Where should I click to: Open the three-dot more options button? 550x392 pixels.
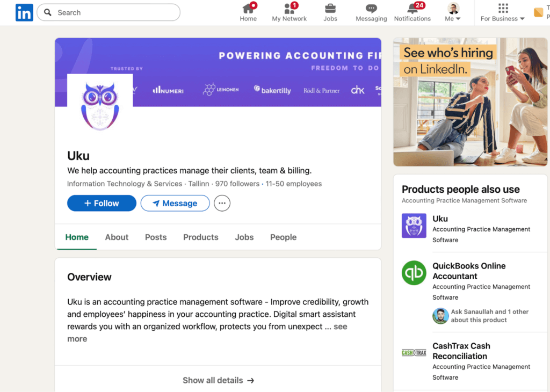(x=222, y=204)
